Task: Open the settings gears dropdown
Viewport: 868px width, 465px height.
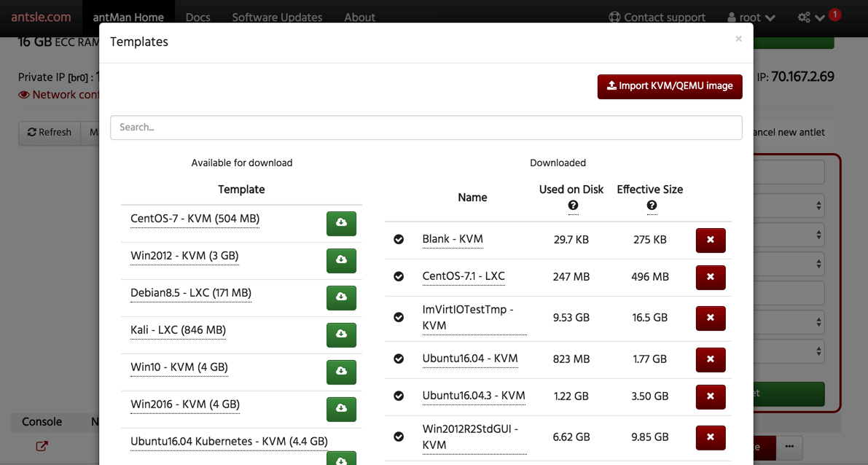Action: click(812, 17)
